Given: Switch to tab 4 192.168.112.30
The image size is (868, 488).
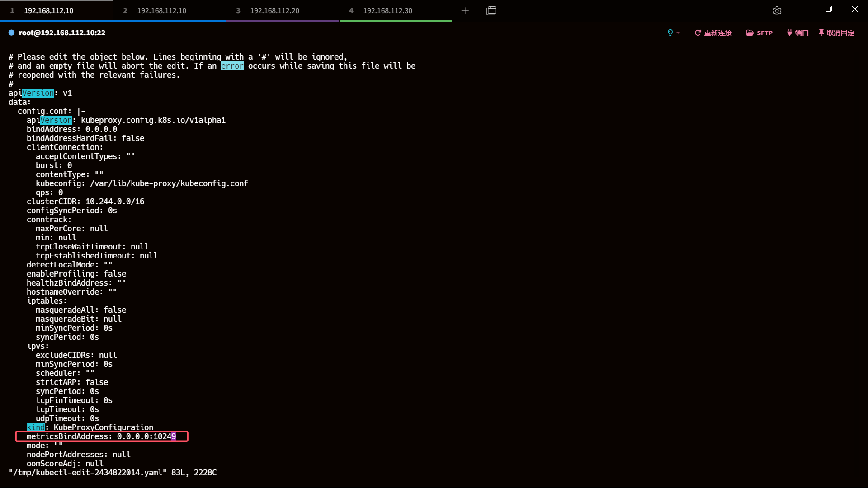Looking at the screenshot, I should pyautogui.click(x=387, y=11).
